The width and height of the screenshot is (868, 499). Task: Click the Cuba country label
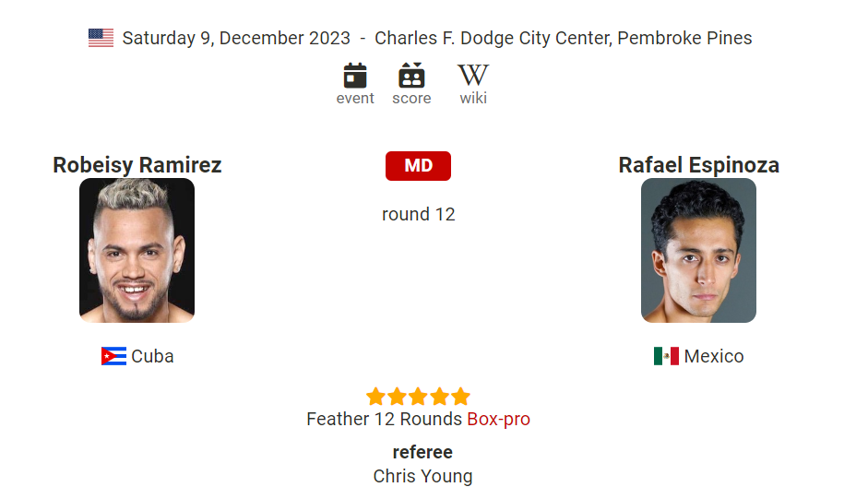pos(152,356)
